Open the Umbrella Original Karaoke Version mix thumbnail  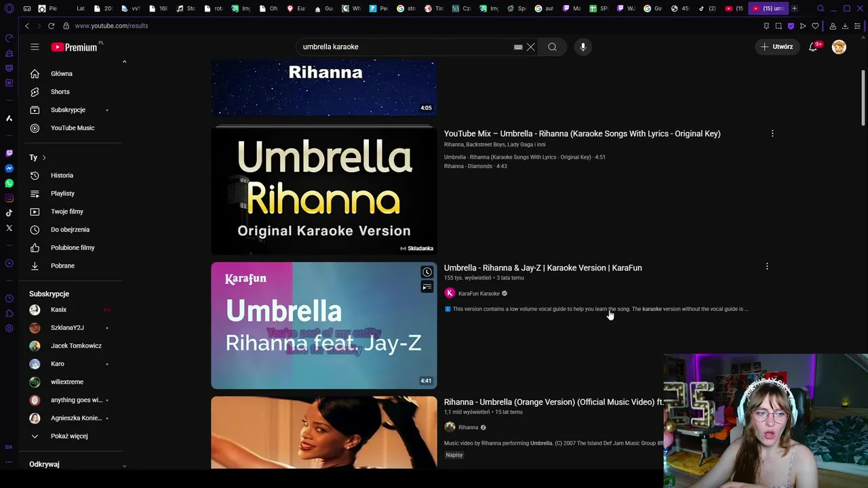pos(323,190)
